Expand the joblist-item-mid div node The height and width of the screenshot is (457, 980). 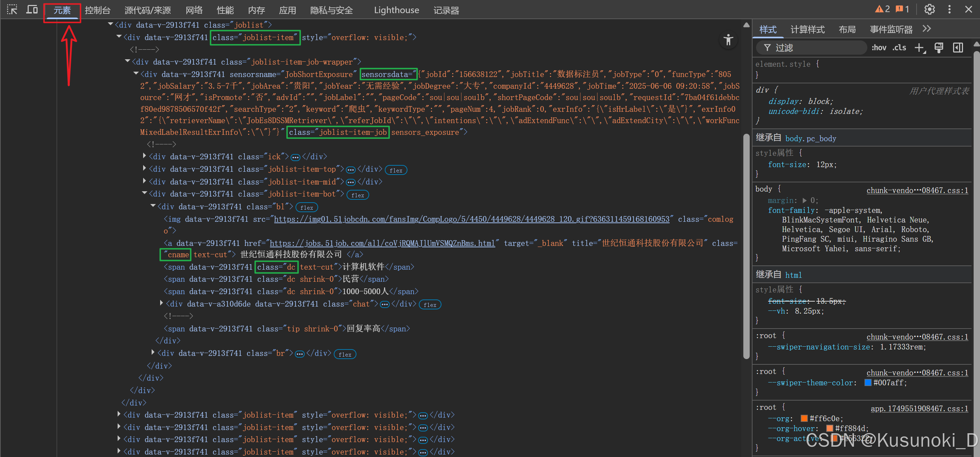(145, 181)
